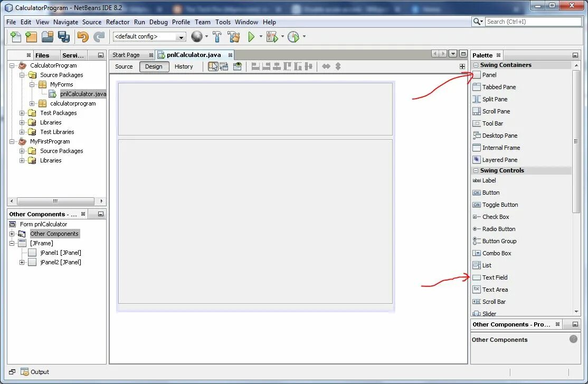Click the Redo arrow icon
588x384 pixels.
point(99,37)
